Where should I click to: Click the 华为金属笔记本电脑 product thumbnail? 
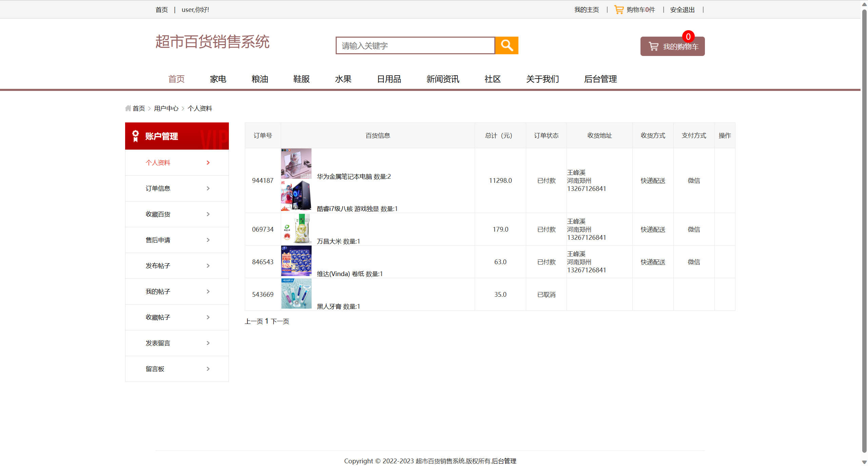pos(296,163)
